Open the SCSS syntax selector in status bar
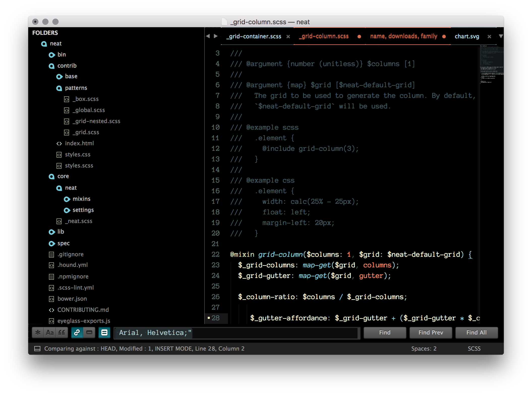This screenshot has height=395, width=532. (474, 348)
